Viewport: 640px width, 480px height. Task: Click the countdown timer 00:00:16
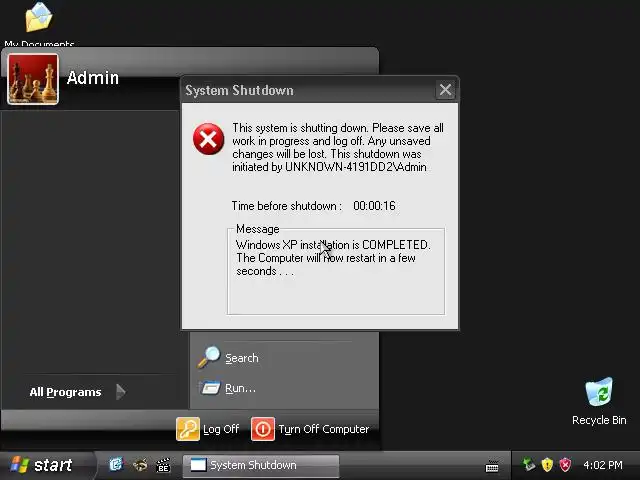(x=374, y=205)
